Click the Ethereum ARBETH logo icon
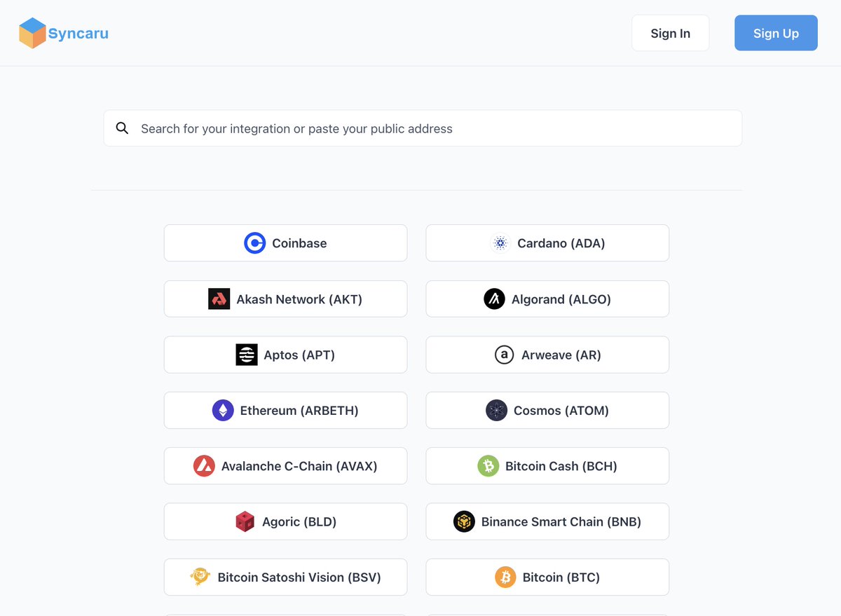Image resolution: width=841 pixels, height=616 pixels. point(223,411)
